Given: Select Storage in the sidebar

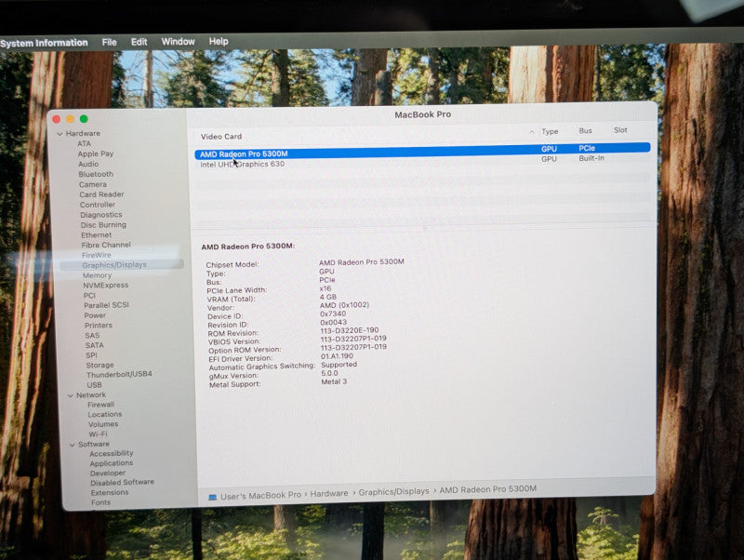Looking at the screenshot, I should tap(100, 365).
